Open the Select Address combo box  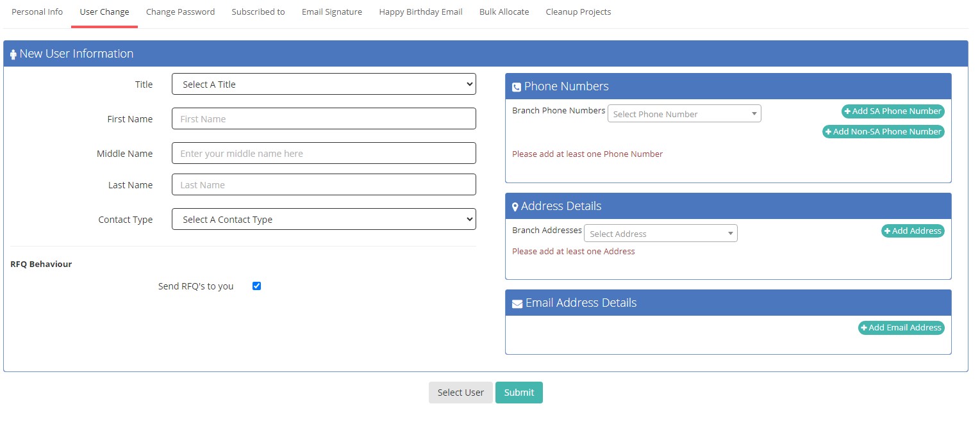[x=660, y=234]
